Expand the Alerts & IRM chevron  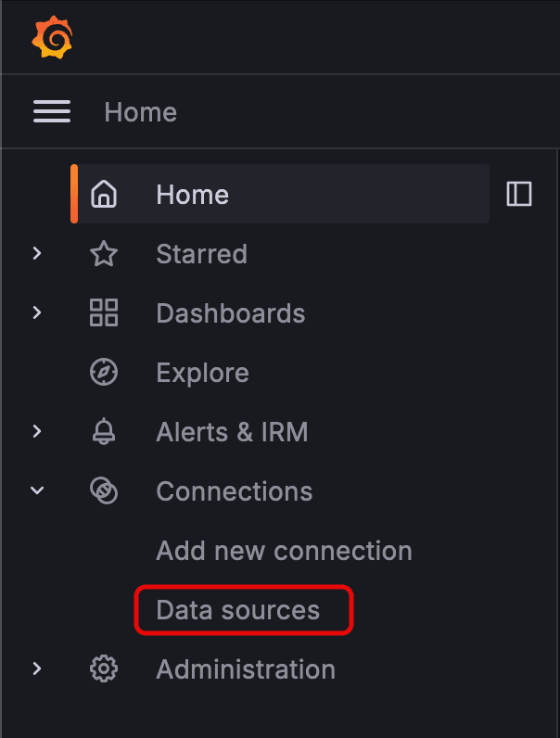pos(37,431)
